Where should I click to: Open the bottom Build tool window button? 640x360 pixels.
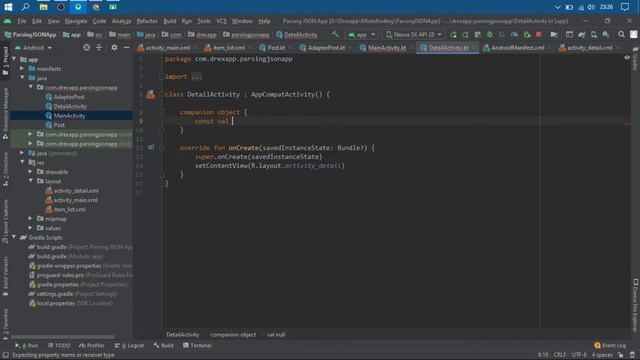[163, 345]
